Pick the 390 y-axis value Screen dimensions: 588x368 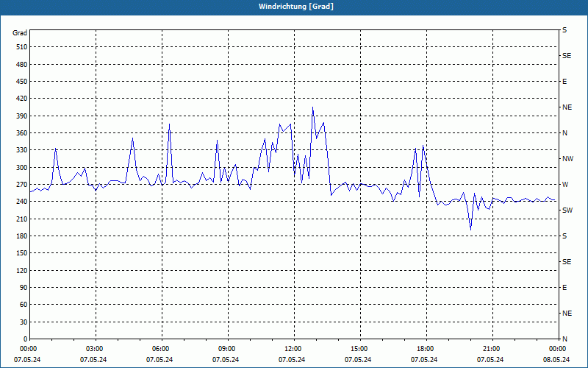point(22,116)
